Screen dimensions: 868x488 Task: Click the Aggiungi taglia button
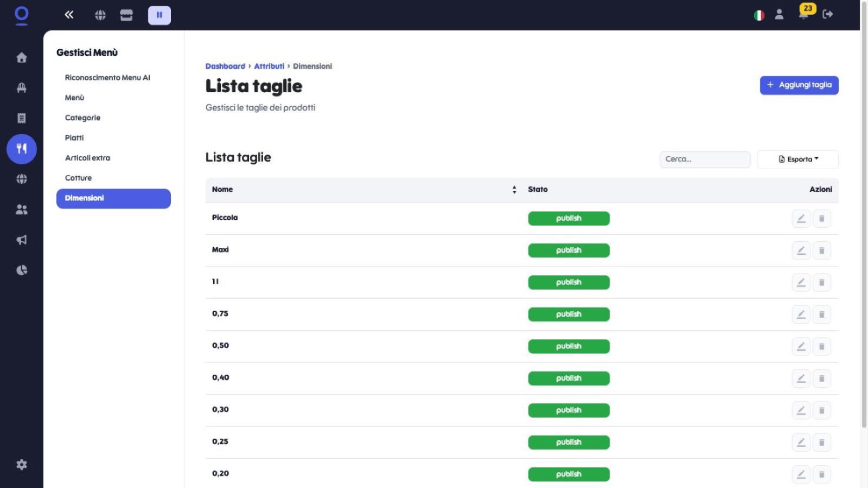pyautogui.click(x=799, y=85)
